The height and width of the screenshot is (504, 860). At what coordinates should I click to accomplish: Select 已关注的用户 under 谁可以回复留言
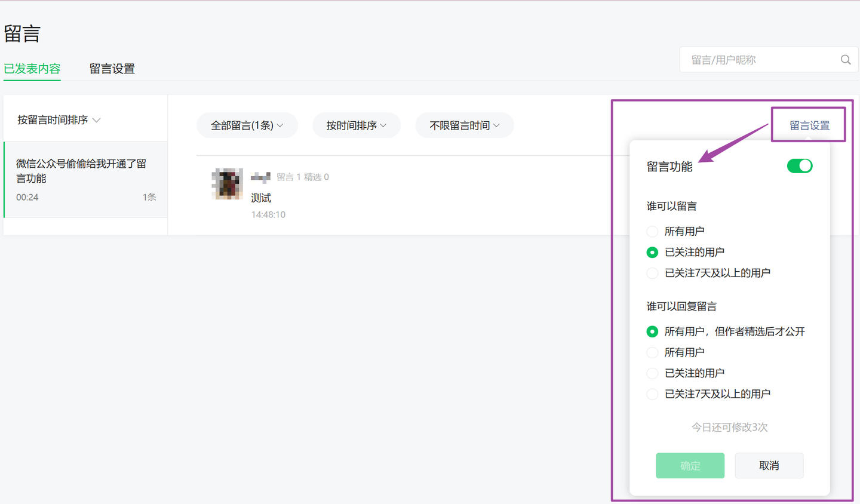click(x=653, y=373)
